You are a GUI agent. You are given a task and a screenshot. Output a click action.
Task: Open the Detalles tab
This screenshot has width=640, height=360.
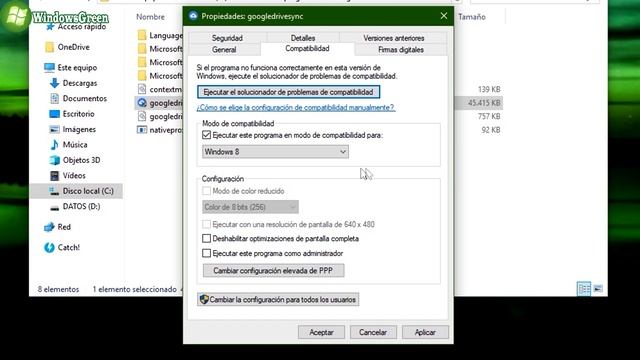coord(303,38)
